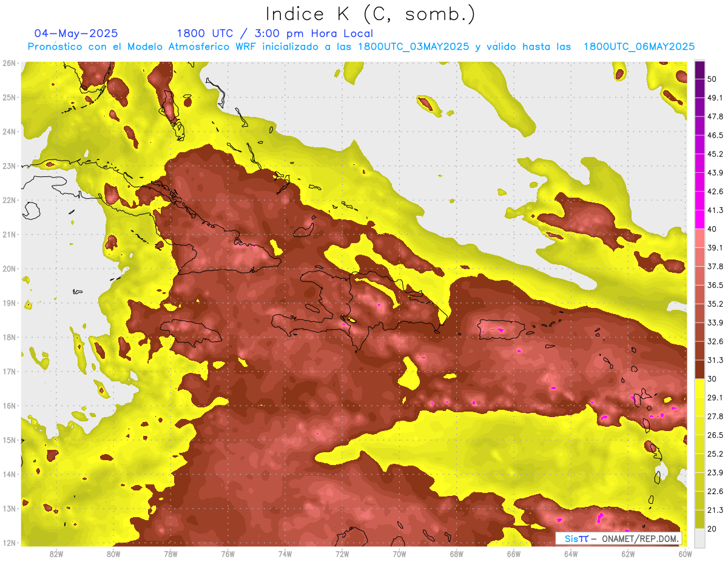Click colorbar label '40'
Screen dimensions: 728x562
click(712, 229)
